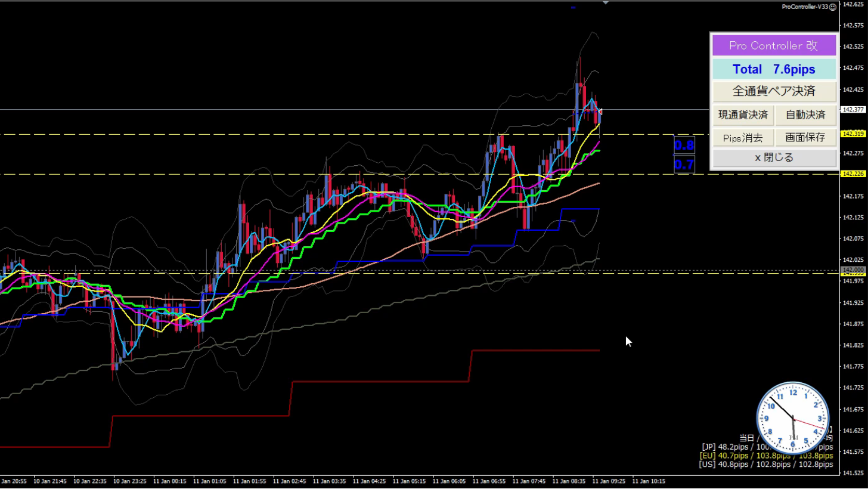868x489 pixels.
Task: Select the blue 0.8 pips label
Action: [x=684, y=145]
